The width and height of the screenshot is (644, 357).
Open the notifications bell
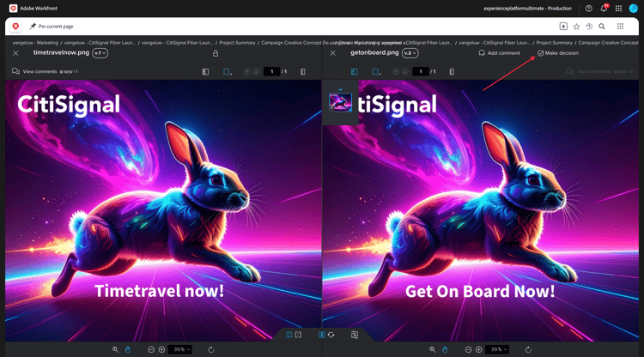604,9
